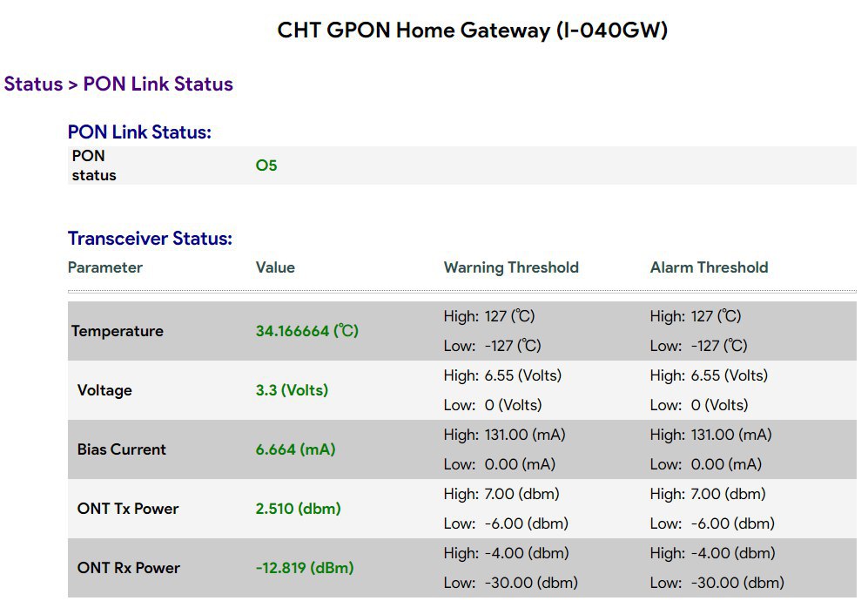
Task: Click Voltage warning High 6.55 (Volts)
Action: point(502,375)
